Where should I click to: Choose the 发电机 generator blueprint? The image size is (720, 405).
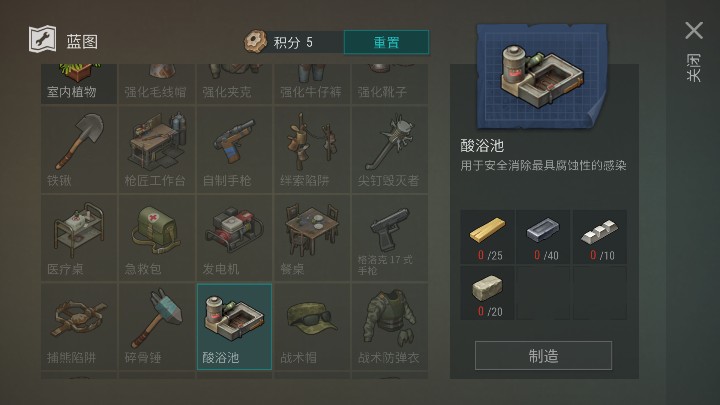click(234, 238)
